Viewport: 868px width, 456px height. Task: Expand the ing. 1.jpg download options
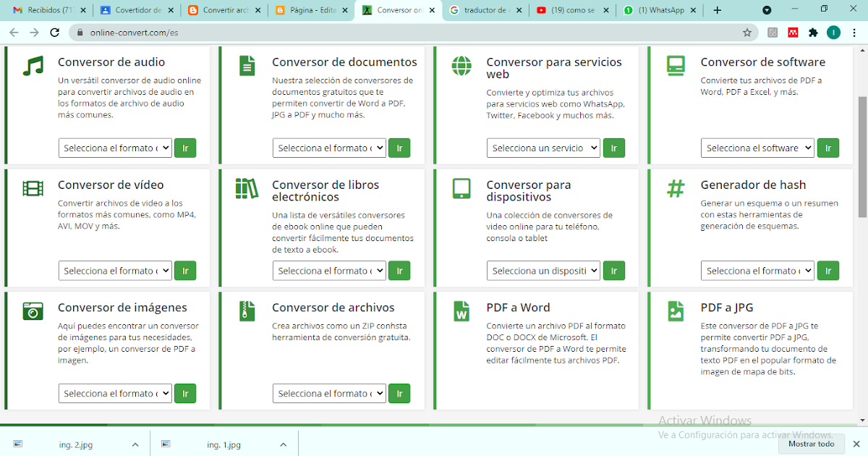pyautogui.click(x=282, y=444)
